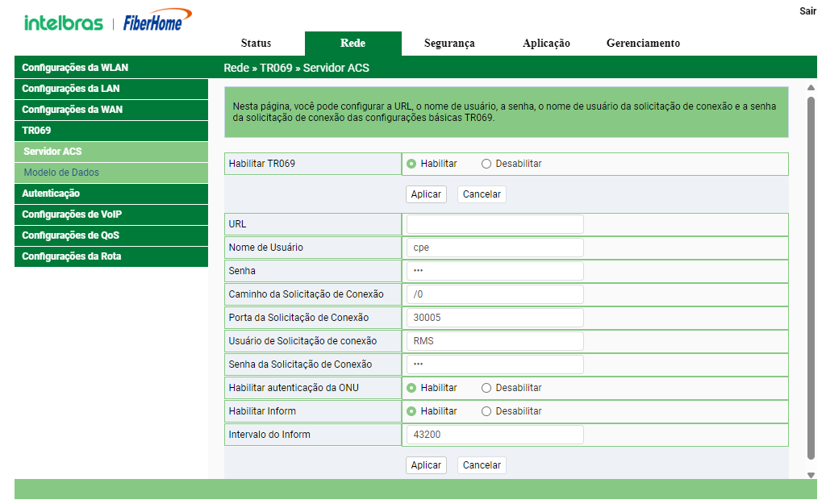Click Aplicar below Intervalo do Inform
Image resolution: width=826 pixels, height=504 pixels.
click(426, 465)
